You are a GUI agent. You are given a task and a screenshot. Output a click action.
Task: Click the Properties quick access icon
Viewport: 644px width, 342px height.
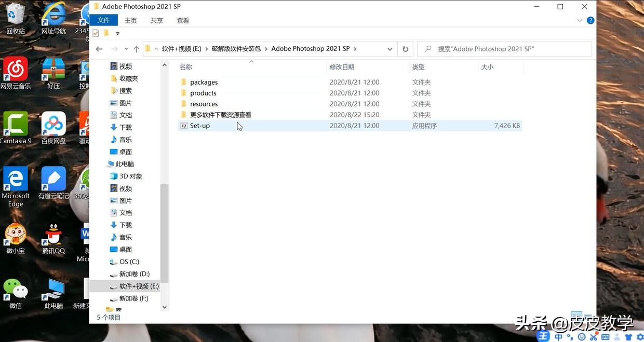96,33
